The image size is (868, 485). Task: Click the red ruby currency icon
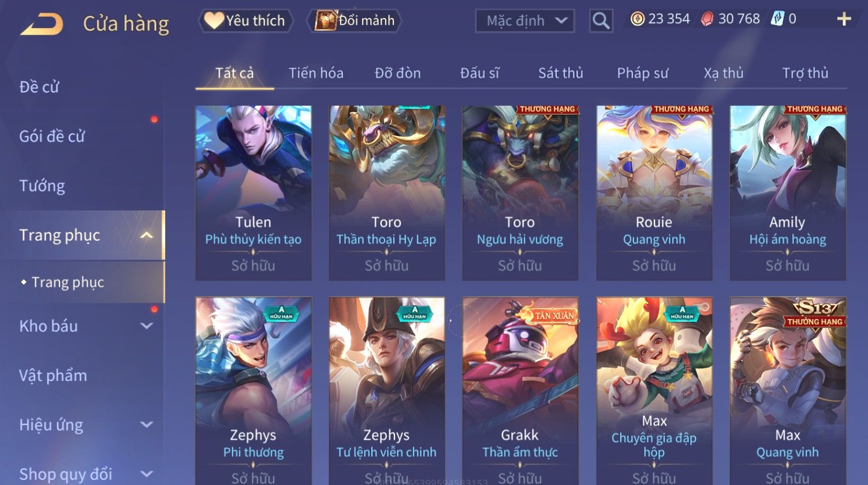pos(707,19)
